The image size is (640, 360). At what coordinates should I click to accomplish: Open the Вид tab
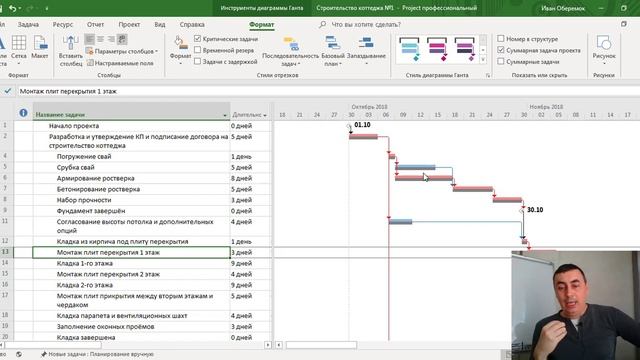[x=160, y=24]
